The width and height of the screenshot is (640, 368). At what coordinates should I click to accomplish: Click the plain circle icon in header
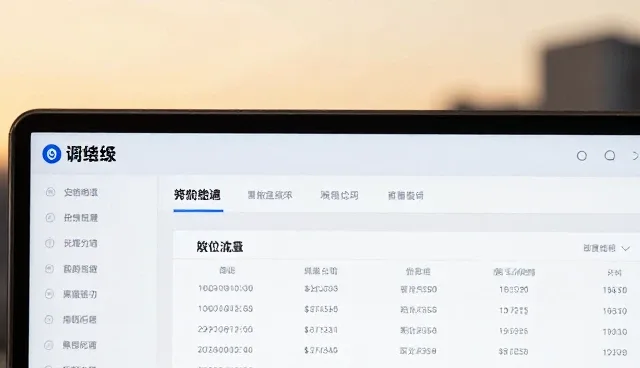(x=582, y=155)
